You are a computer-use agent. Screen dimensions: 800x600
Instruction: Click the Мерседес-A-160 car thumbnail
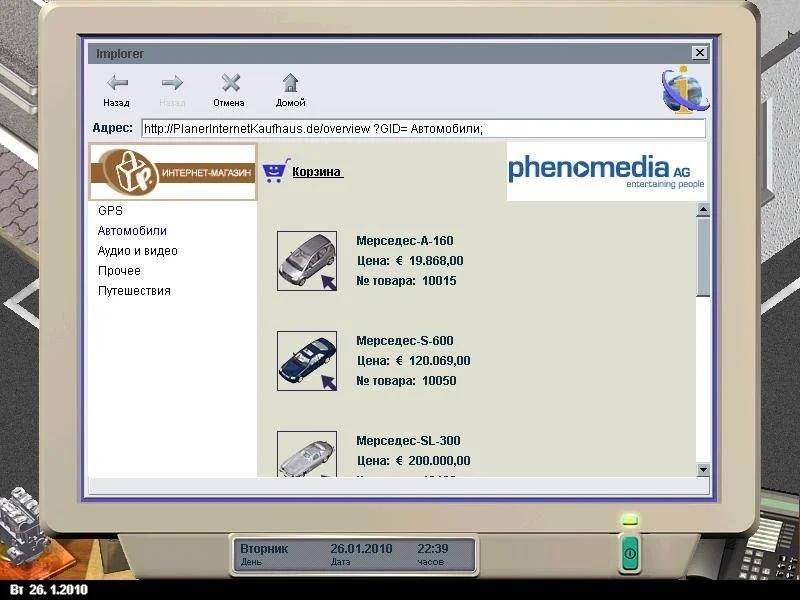point(306,261)
